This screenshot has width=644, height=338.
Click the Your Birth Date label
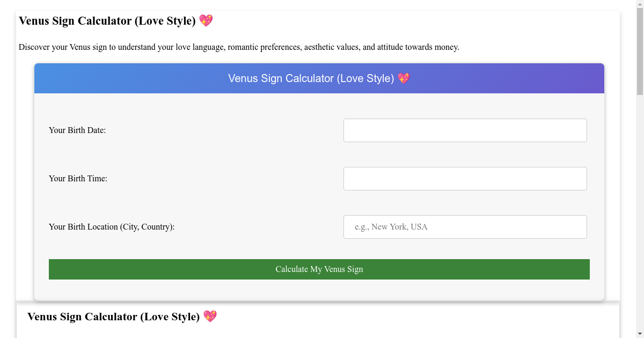pos(77,130)
